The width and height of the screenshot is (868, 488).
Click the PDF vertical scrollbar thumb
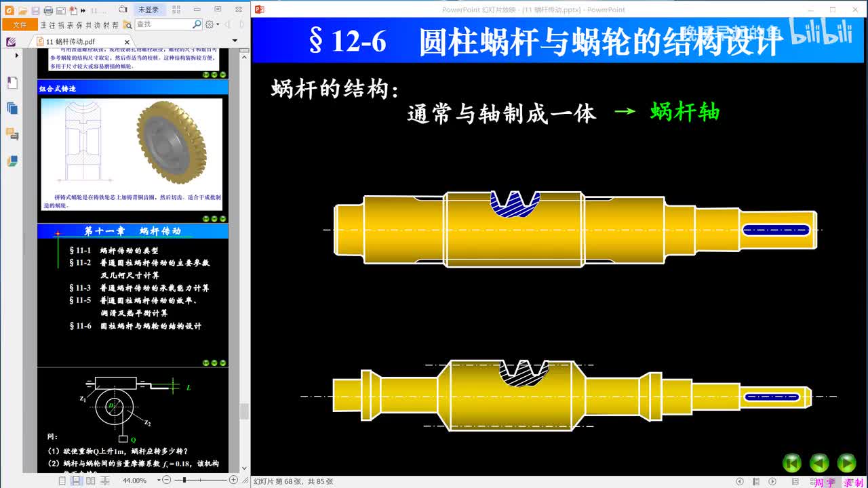[245, 412]
